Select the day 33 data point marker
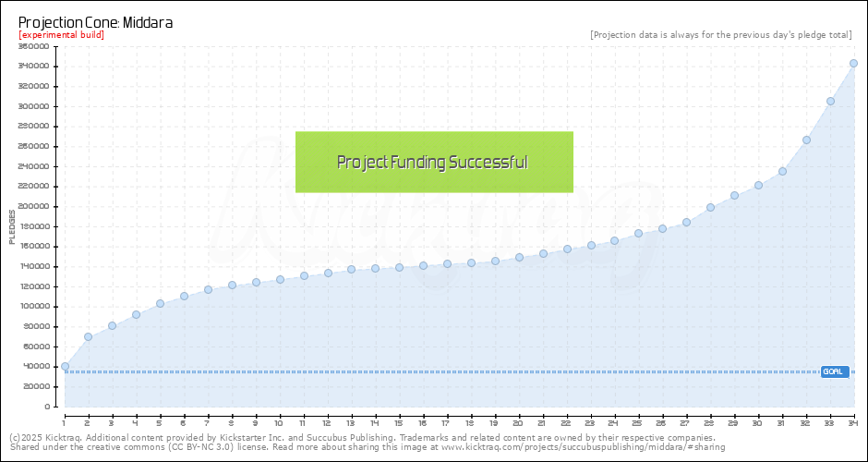 [x=830, y=101]
